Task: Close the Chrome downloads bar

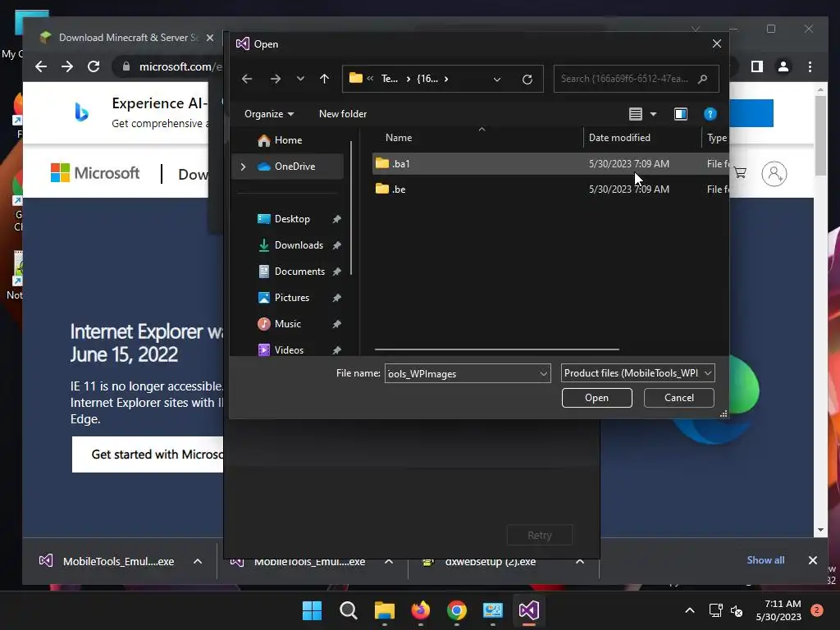Action: tap(813, 559)
